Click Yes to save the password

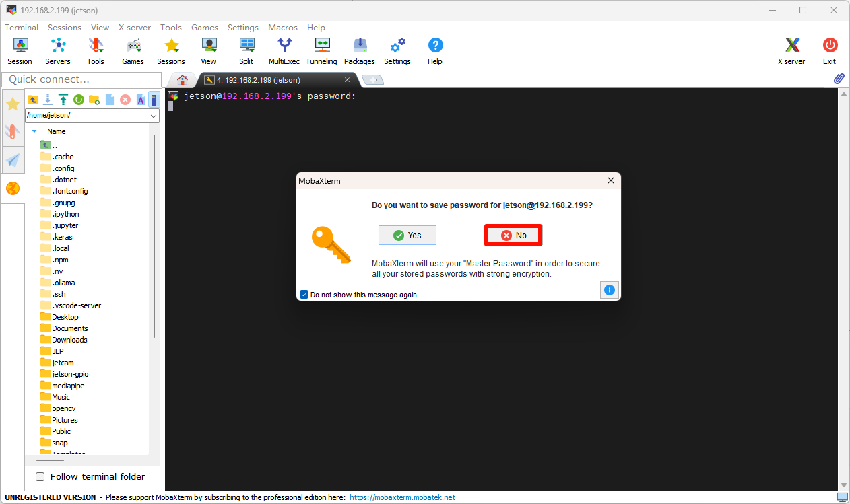[407, 235]
